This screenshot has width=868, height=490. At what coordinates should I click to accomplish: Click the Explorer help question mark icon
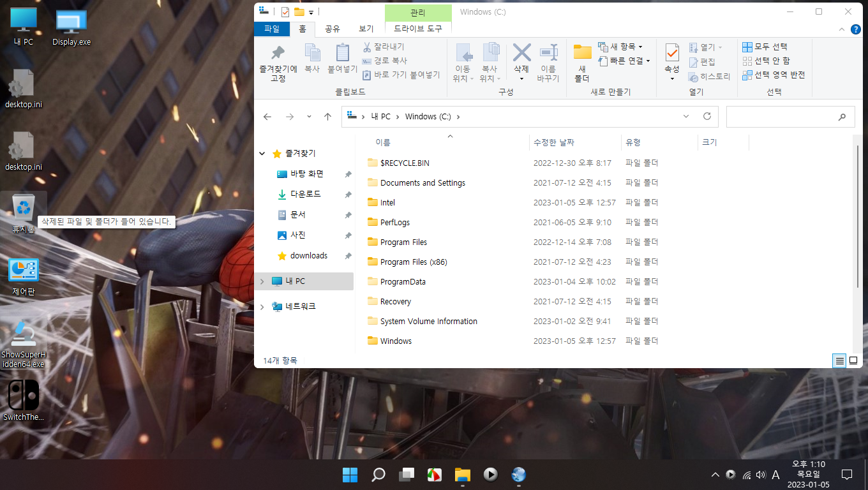[x=855, y=29]
